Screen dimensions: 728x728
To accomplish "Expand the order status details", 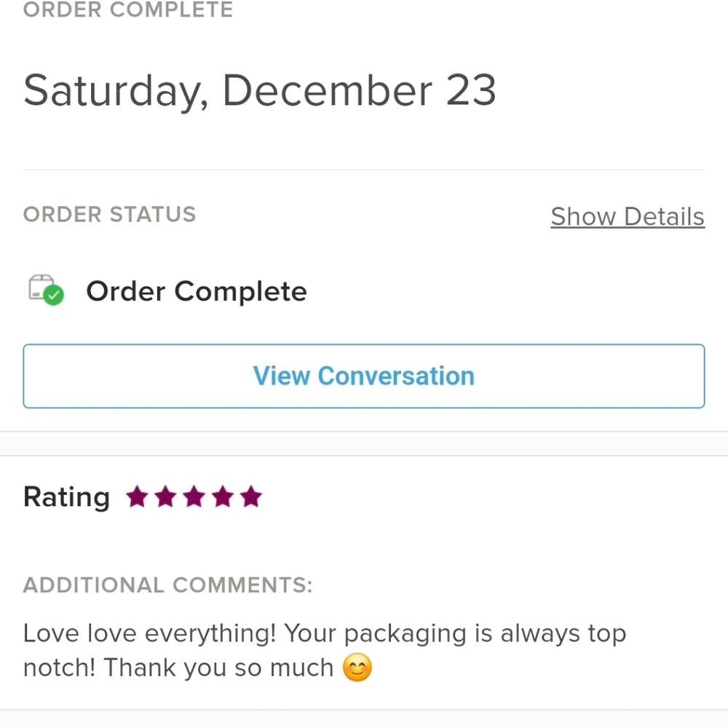I will click(x=627, y=216).
